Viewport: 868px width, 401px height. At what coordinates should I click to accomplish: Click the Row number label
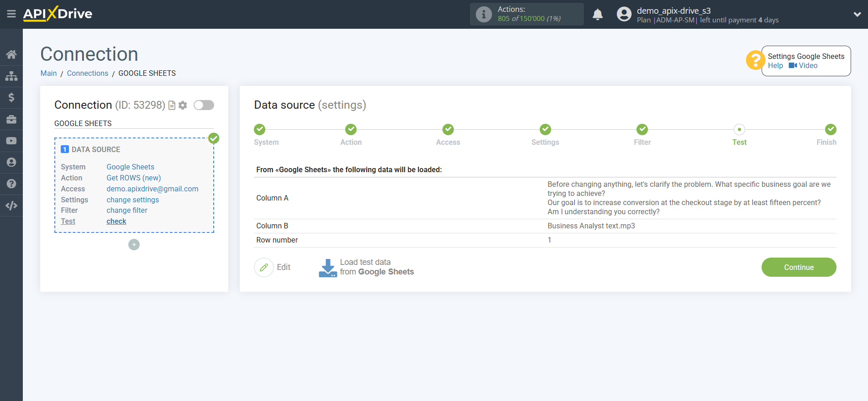(x=277, y=240)
